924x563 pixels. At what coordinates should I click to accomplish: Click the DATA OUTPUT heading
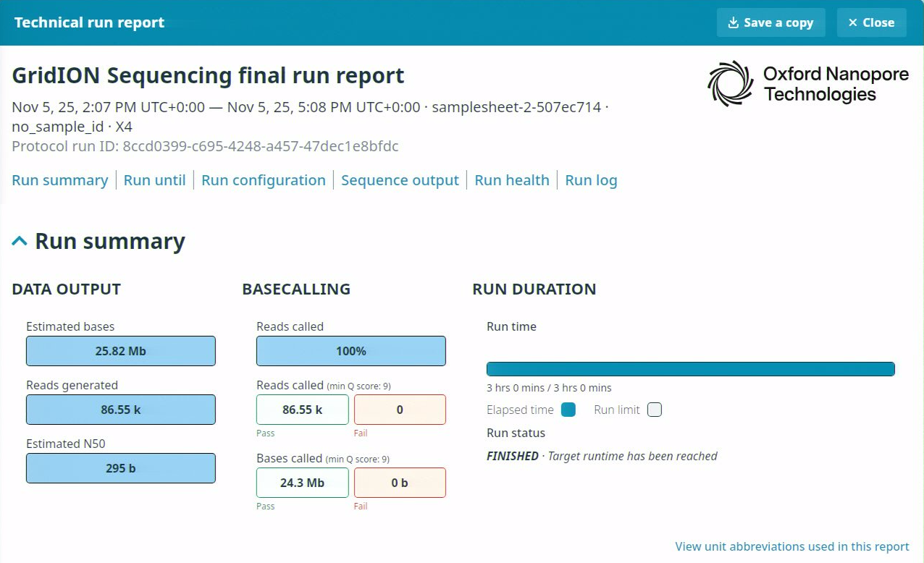pyautogui.click(x=66, y=289)
